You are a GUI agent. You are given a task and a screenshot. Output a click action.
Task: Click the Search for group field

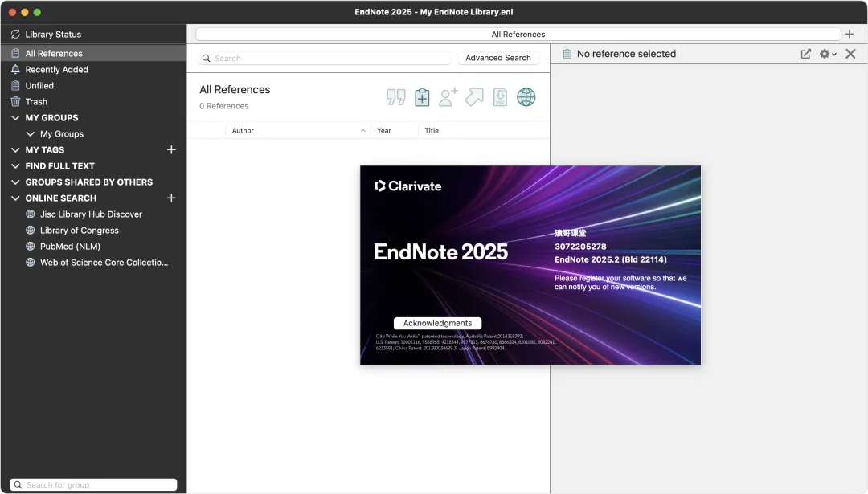(93, 484)
